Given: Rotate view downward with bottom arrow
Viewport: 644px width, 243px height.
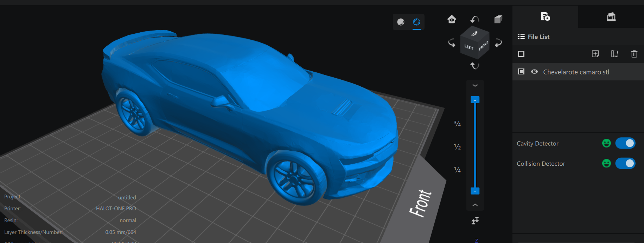Looking at the screenshot, I should click(x=475, y=66).
